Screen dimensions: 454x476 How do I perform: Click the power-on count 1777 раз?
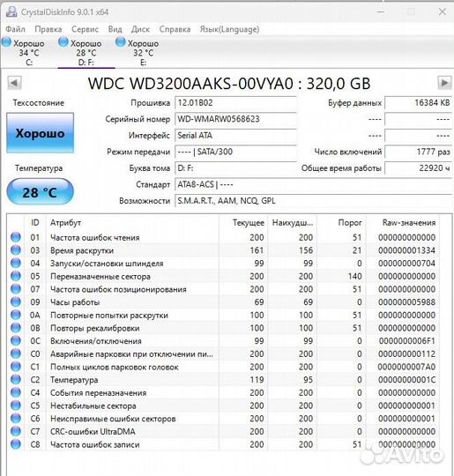419,152
